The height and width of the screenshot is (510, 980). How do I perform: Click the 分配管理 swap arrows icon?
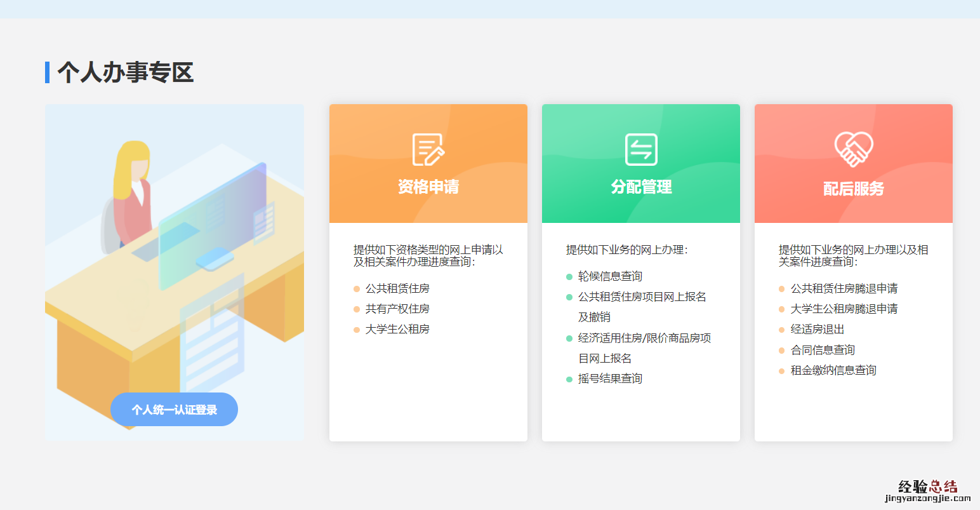(x=641, y=150)
